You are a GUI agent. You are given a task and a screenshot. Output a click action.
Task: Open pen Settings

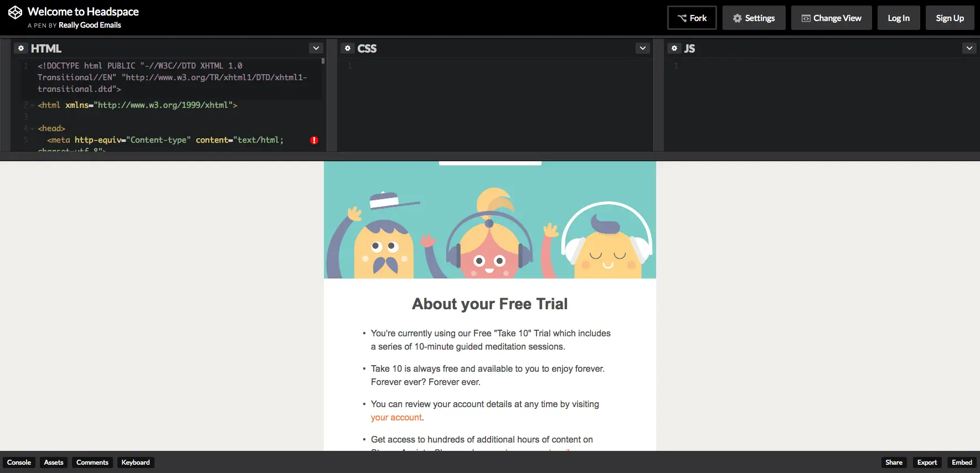(x=754, y=18)
